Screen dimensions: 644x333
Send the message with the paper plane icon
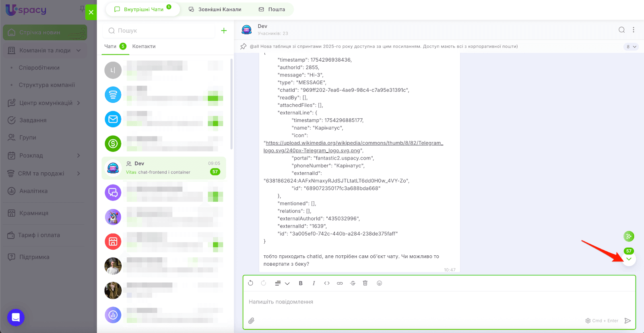627,321
